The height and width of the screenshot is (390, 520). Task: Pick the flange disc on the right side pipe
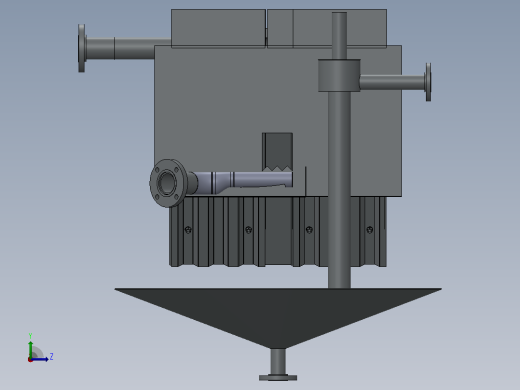tap(428, 82)
